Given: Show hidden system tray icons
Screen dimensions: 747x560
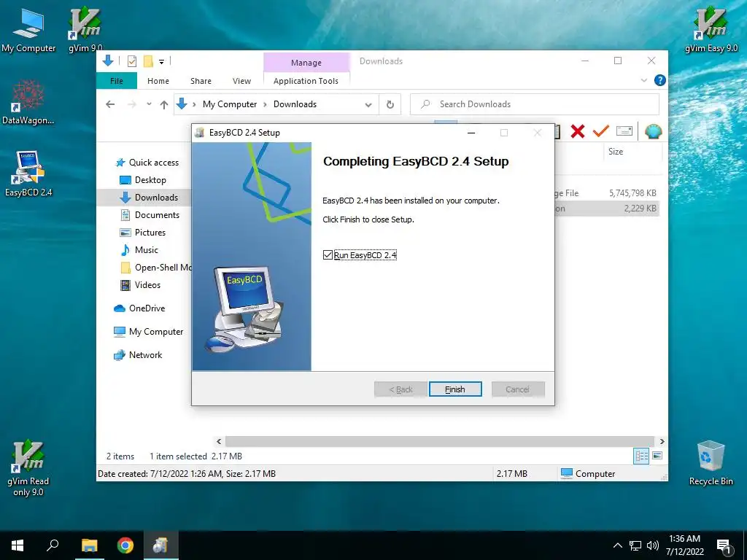Looking at the screenshot, I should click(617, 545).
